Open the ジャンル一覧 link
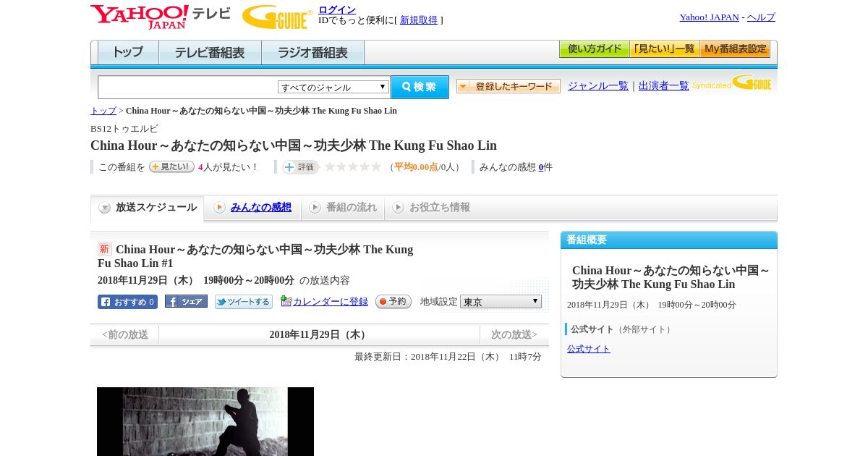 click(598, 86)
